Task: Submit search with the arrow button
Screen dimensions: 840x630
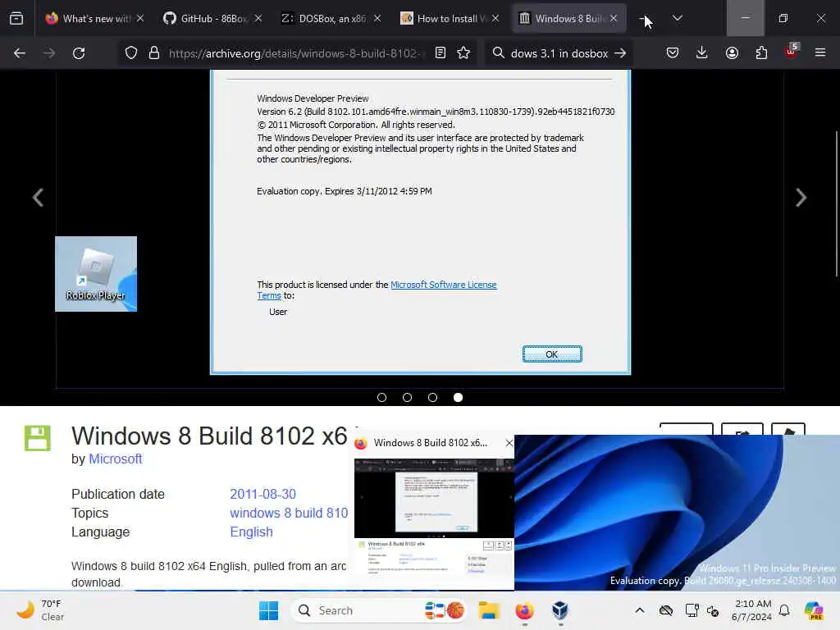Action: (620, 53)
